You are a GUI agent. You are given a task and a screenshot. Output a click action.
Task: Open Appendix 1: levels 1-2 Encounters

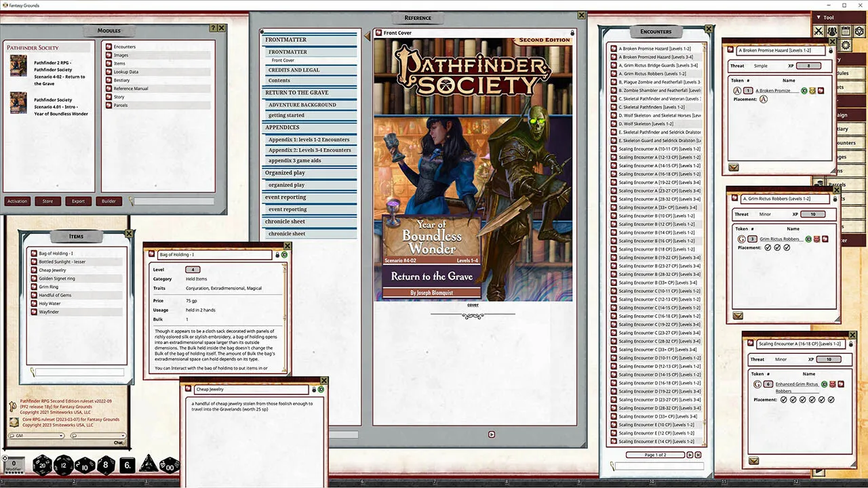click(x=312, y=140)
